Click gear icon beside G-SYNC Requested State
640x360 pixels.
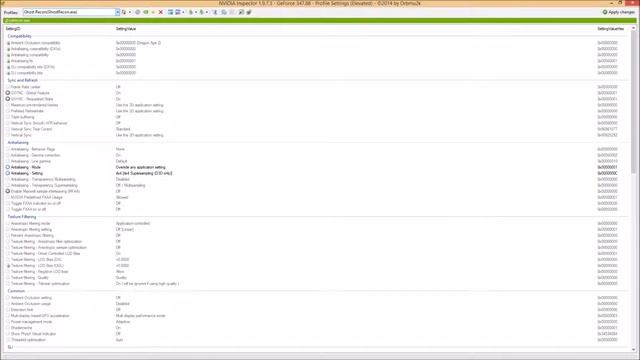[x=8, y=99]
